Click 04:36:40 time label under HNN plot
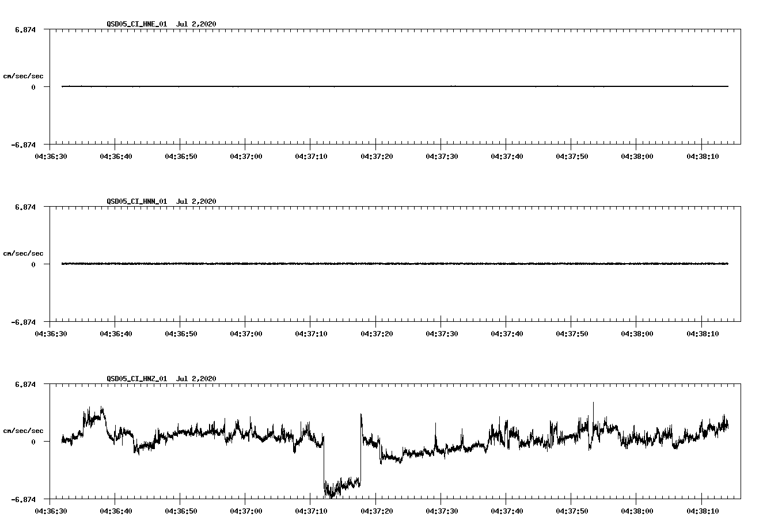The image size is (782, 532). [x=116, y=333]
